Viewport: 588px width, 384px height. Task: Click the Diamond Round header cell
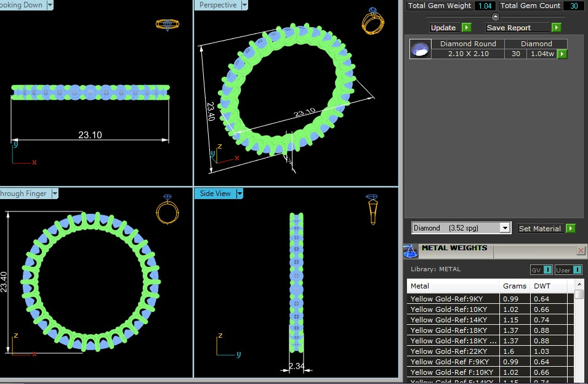[468, 44]
